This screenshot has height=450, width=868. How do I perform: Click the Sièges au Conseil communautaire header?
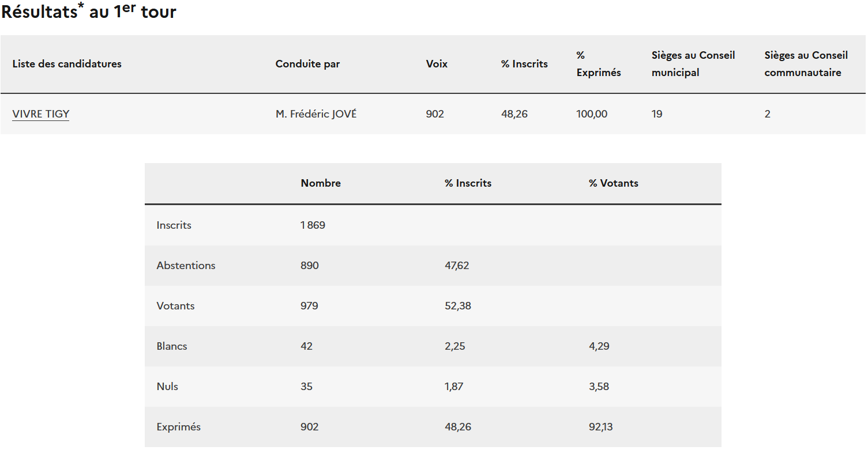click(x=806, y=64)
